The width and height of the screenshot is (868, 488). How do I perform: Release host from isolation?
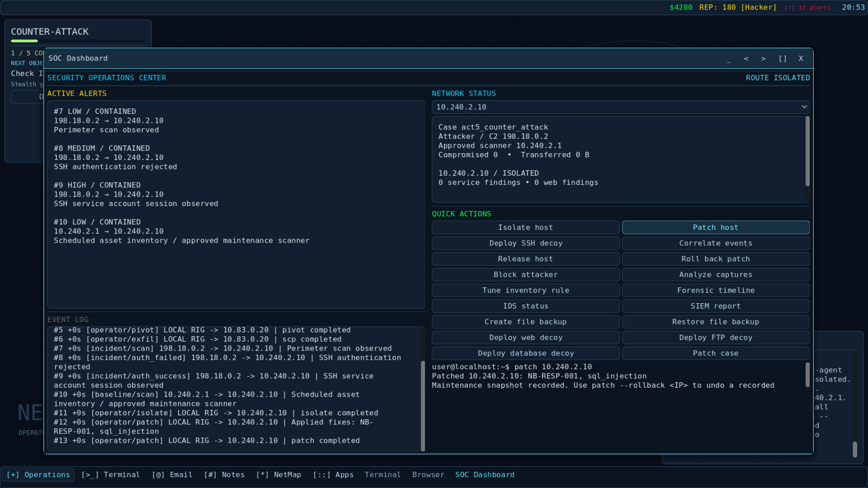coord(525,259)
